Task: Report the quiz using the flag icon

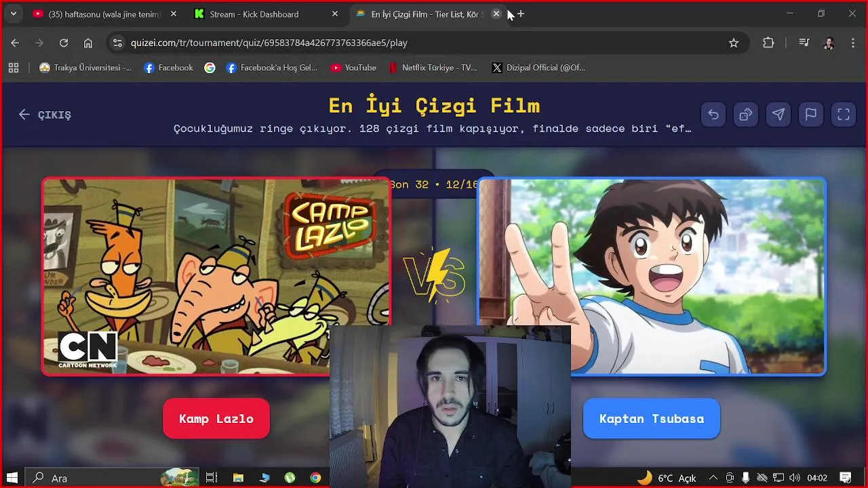Action: (811, 115)
